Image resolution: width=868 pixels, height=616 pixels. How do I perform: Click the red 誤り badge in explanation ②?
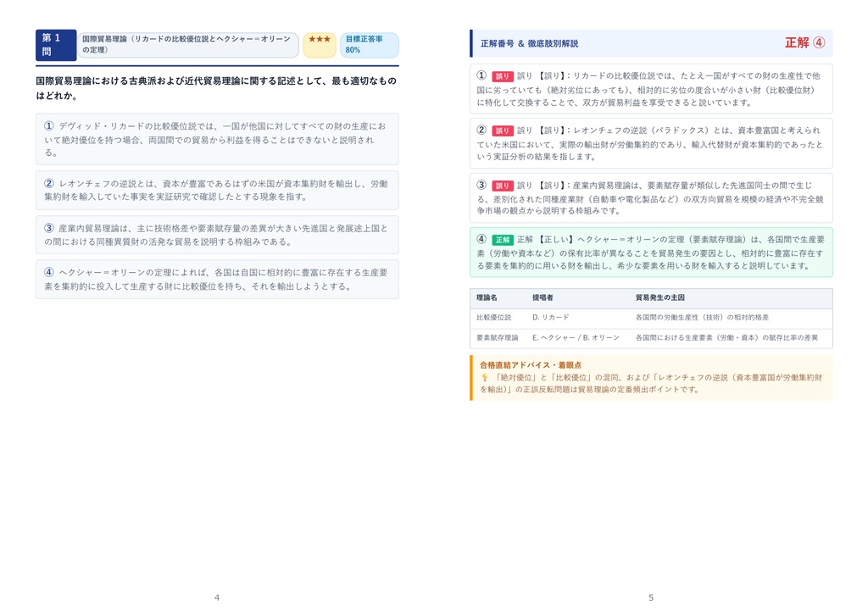[x=503, y=130]
